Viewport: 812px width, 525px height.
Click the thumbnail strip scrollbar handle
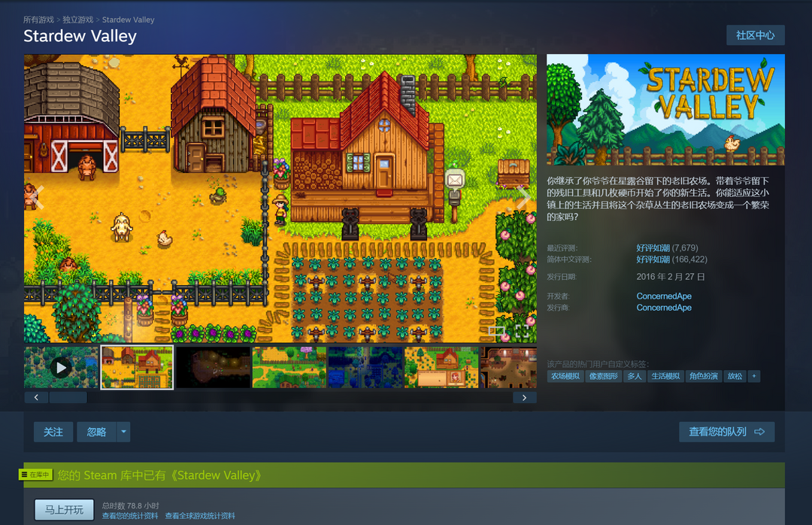pyautogui.click(x=68, y=397)
